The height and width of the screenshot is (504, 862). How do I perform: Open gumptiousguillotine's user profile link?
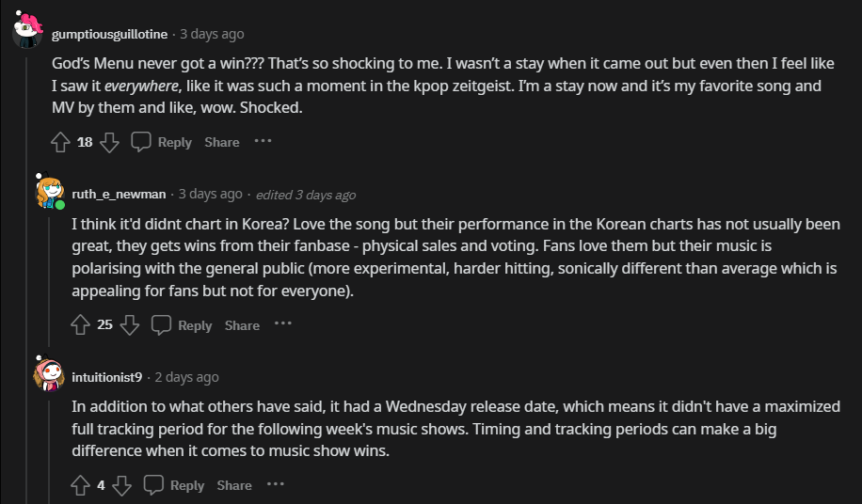[x=109, y=34]
